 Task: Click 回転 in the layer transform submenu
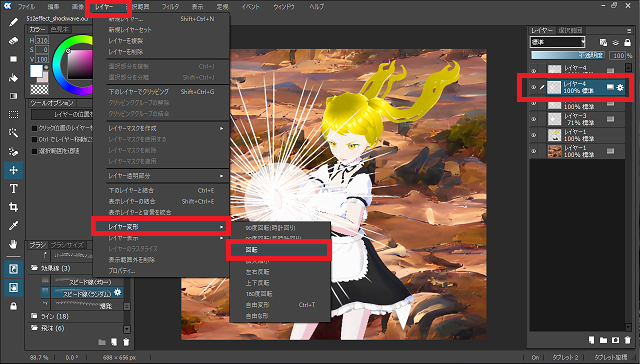tap(251, 250)
